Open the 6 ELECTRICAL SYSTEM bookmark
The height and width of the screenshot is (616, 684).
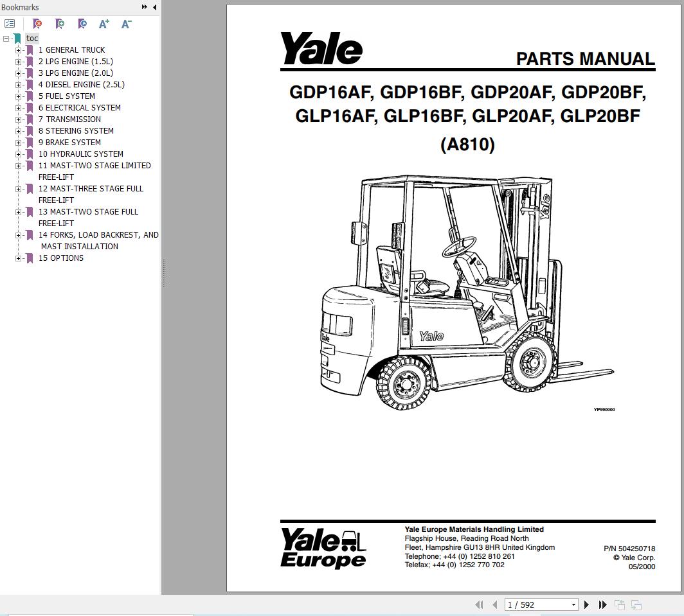[x=80, y=108]
